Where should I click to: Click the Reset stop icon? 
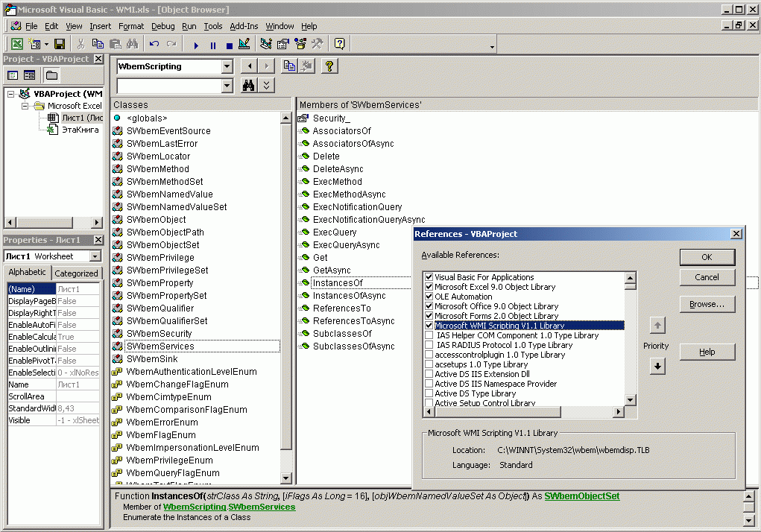click(x=229, y=45)
